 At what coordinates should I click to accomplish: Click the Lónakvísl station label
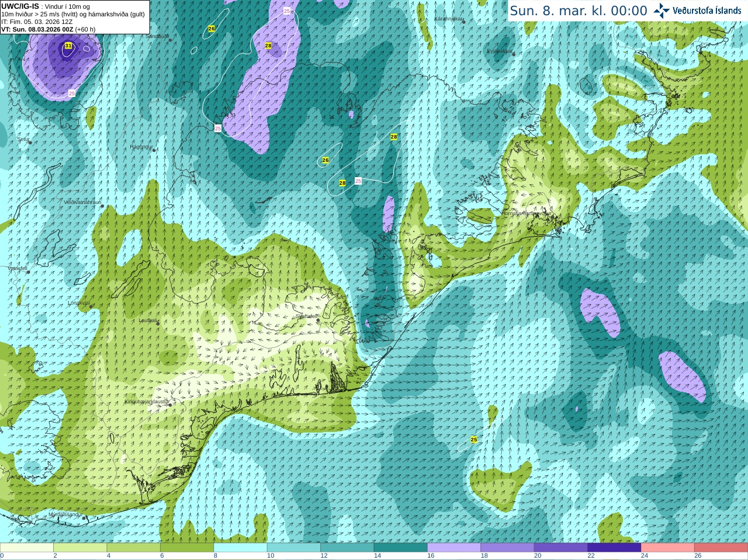click(x=79, y=303)
